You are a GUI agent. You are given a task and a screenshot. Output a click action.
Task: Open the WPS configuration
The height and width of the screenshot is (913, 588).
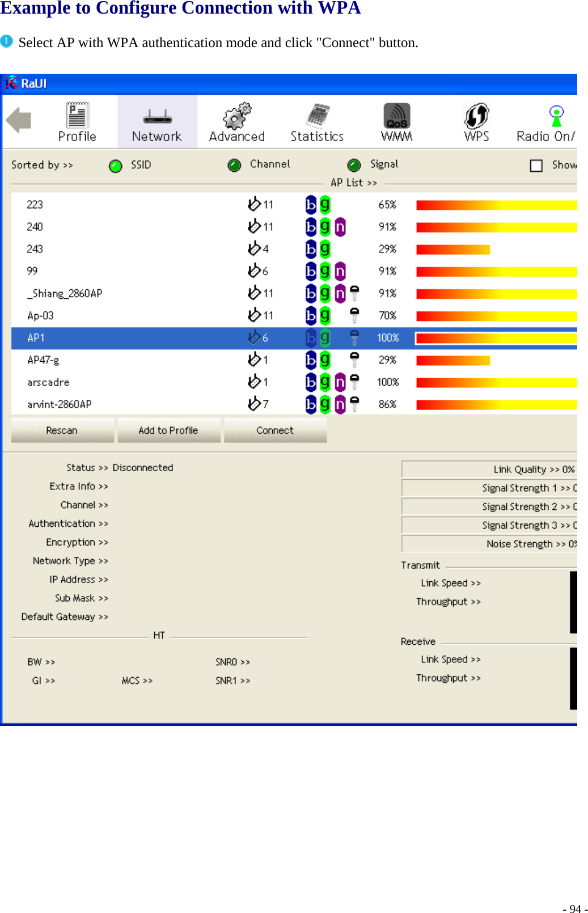click(x=477, y=122)
